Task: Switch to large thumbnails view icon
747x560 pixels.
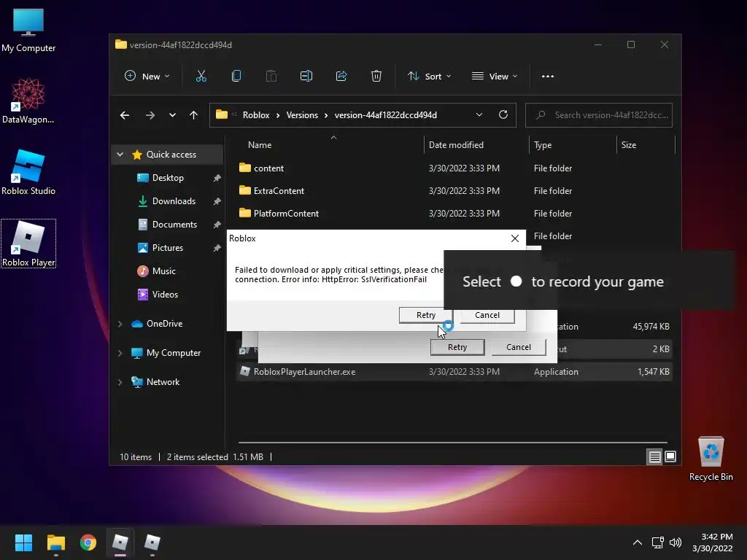Action: pyautogui.click(x=670, y=457)
